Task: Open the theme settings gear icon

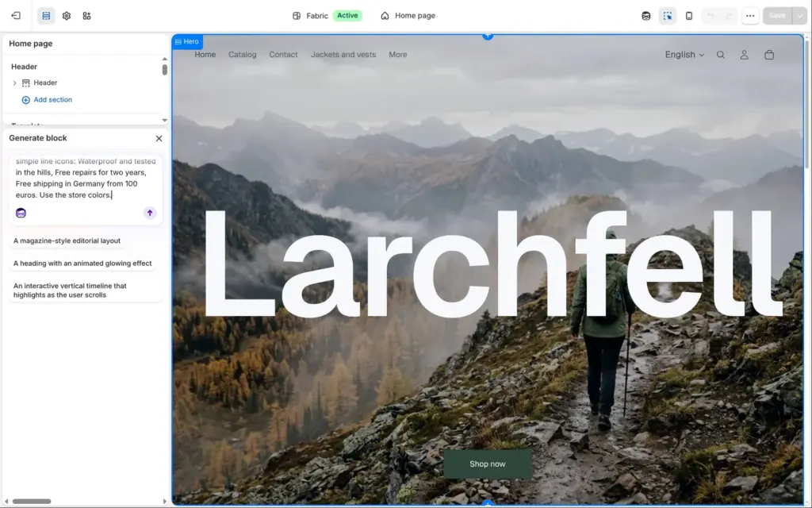Action: tap(67, 16)
